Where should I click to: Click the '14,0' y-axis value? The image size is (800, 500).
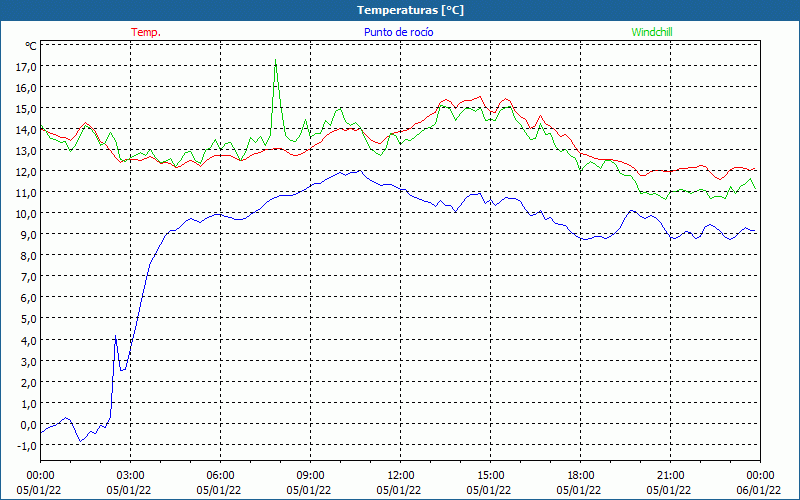tap(26, 130)
